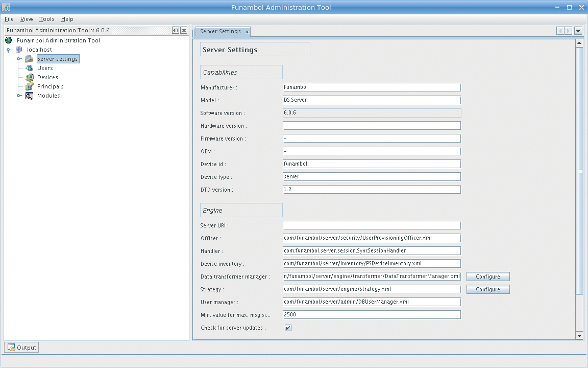588x368 pixels.
Task: Click the Firmware version input field
Action: 372,138
